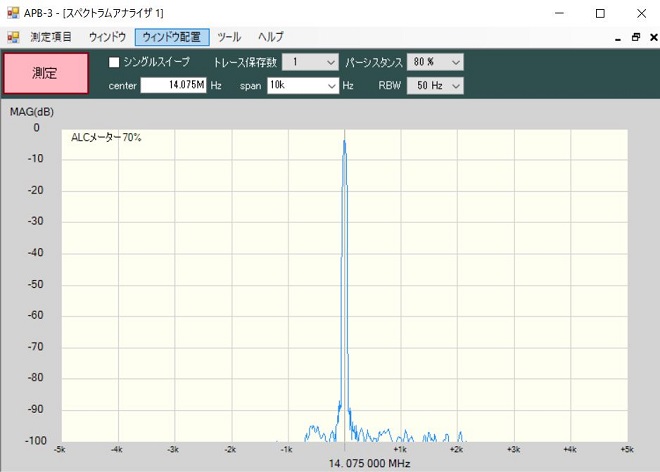Expand the span 10k combo box
The height and width of the screenshot is (472, 660).
click(332, 86)
